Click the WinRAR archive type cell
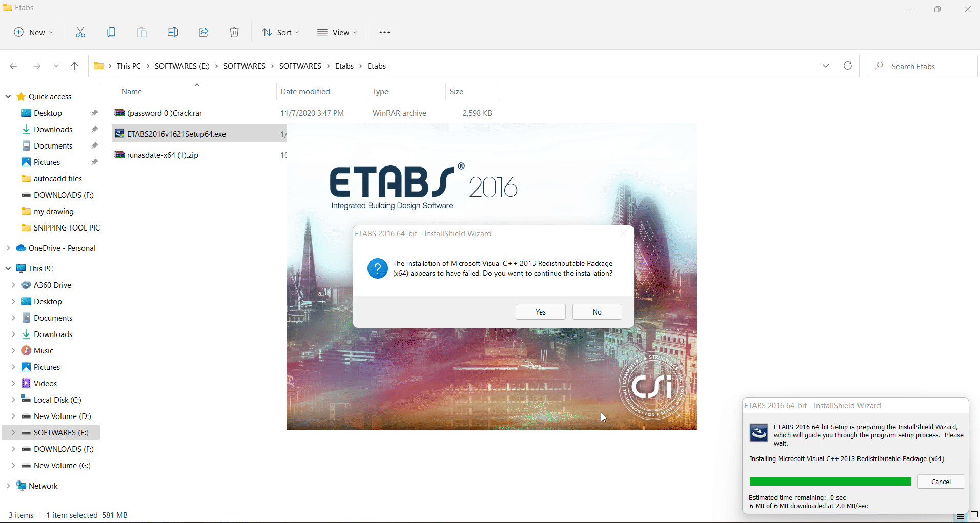The image size is (980, 523). (399, 113)
